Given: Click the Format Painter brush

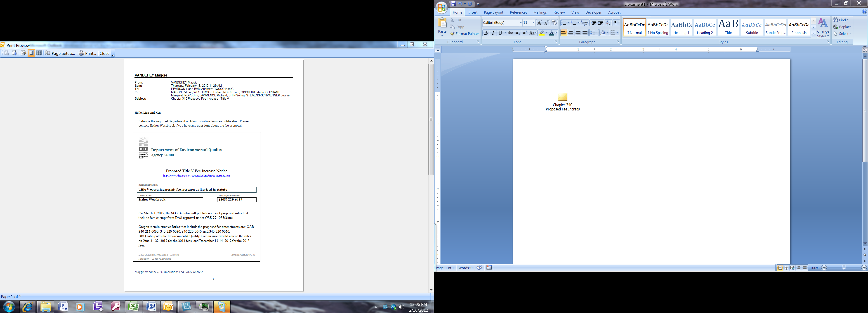Looking at the screenshot, I should pyautogui.click(x=453, y=33).
